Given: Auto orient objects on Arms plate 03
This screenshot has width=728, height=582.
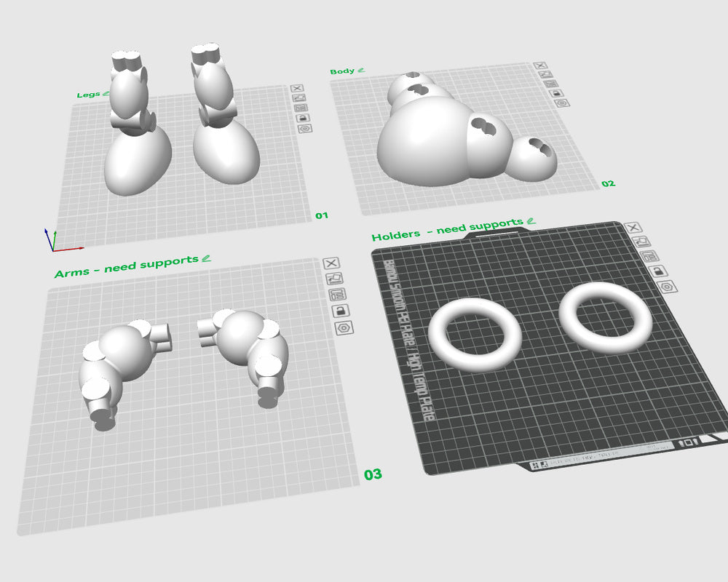Looking at the screenshot, I should click(x=334, y=279).
